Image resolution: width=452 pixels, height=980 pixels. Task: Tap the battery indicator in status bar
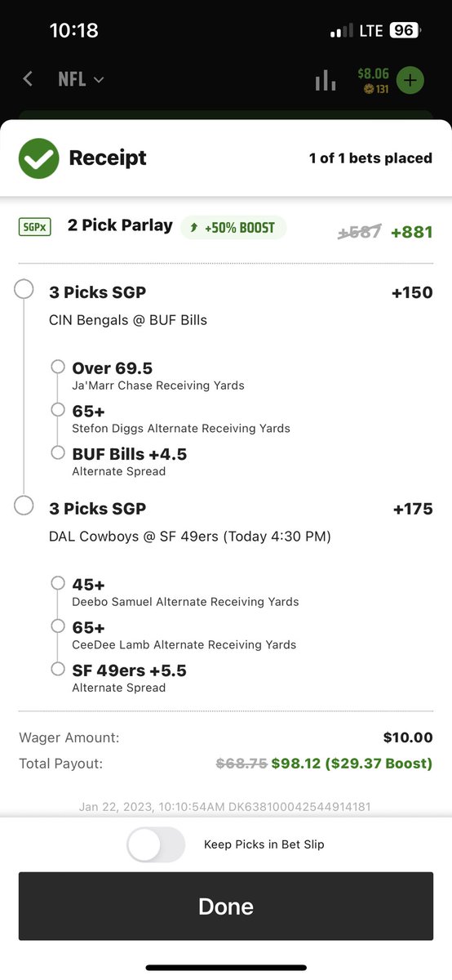(x=405, y=30)
